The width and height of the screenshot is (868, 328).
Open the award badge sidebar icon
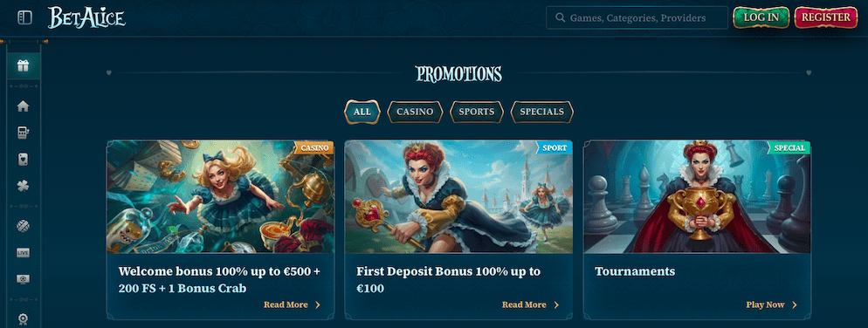coord(24,319)
